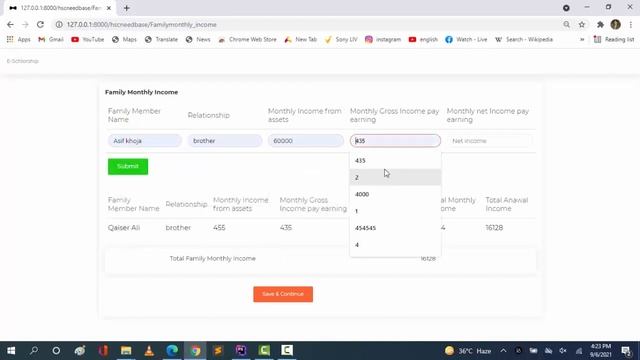This screenshot has width=640, height=360.
Task: Click the Net Income field
Action: 490,141
